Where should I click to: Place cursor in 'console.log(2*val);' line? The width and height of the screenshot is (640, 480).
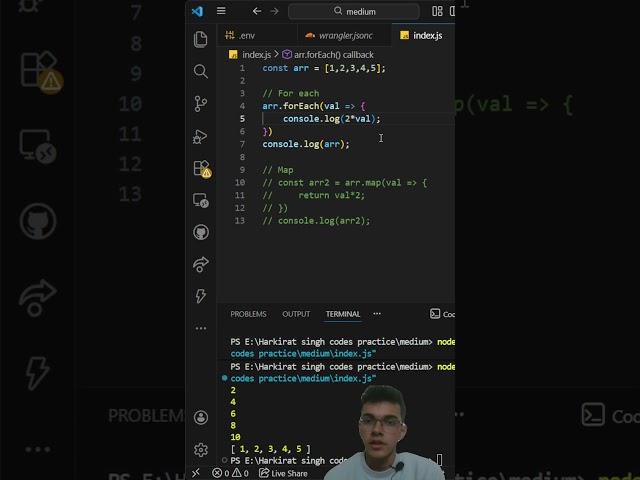click(x=331, y=119)
